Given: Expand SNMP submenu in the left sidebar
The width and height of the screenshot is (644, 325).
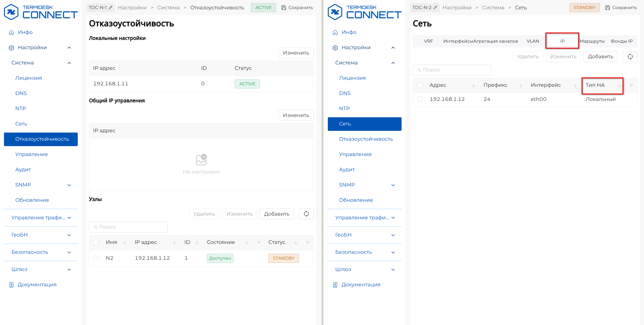Looking at the screenshot, I should [x=69, y=185].
